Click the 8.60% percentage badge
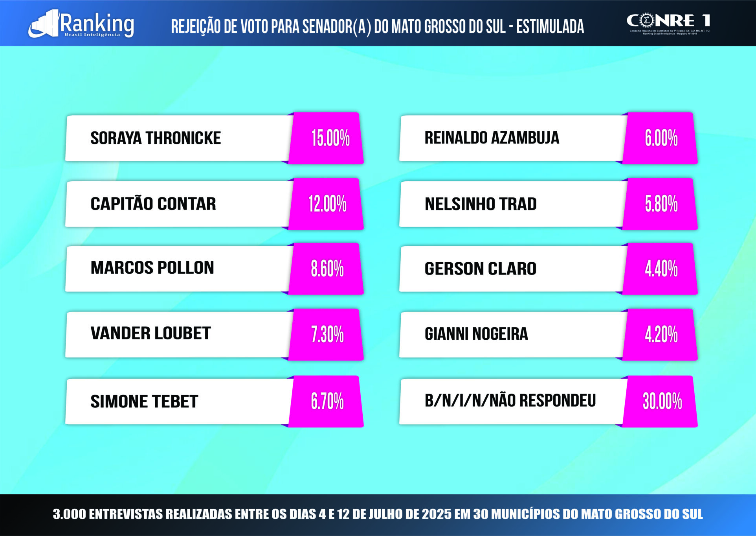The height and width of the screenshot is (536, 756). pyautogui.click(x=326, y=269)
